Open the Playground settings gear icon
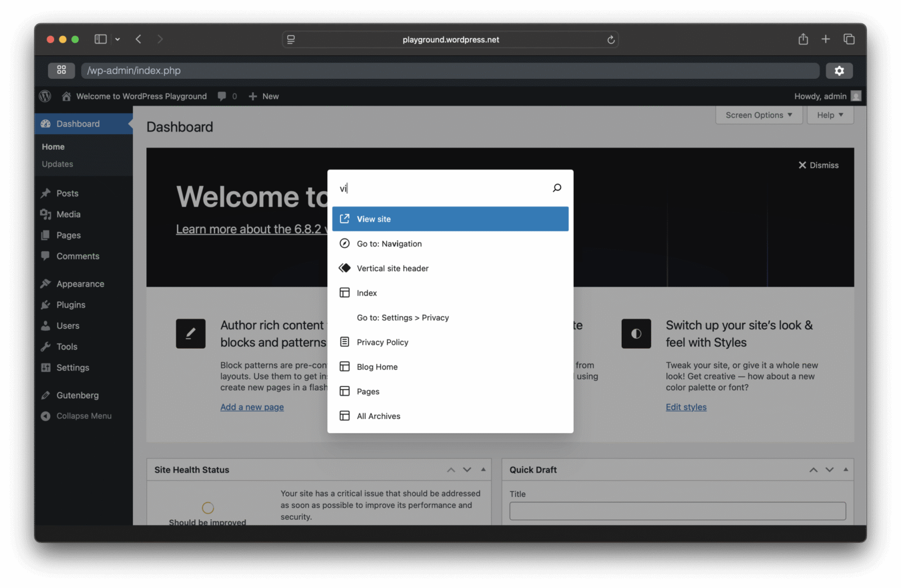901x588 pixels. point(839,70)
